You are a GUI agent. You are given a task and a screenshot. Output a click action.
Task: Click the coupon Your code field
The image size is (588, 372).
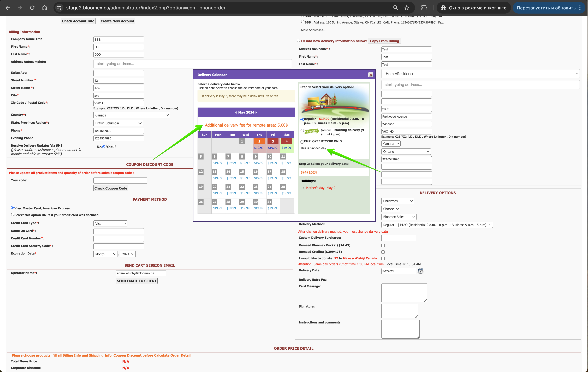pos(120,180)
